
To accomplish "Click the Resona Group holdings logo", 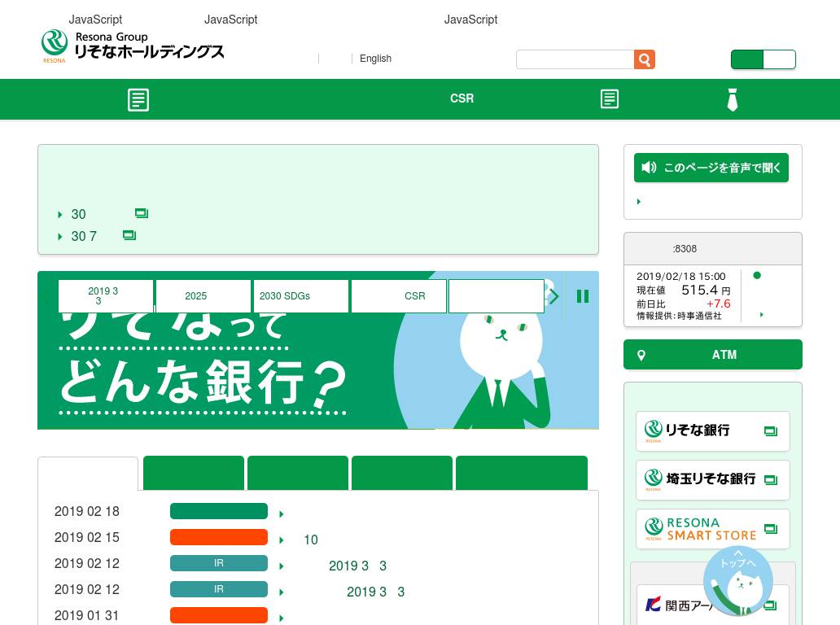I will click(133, 46).
